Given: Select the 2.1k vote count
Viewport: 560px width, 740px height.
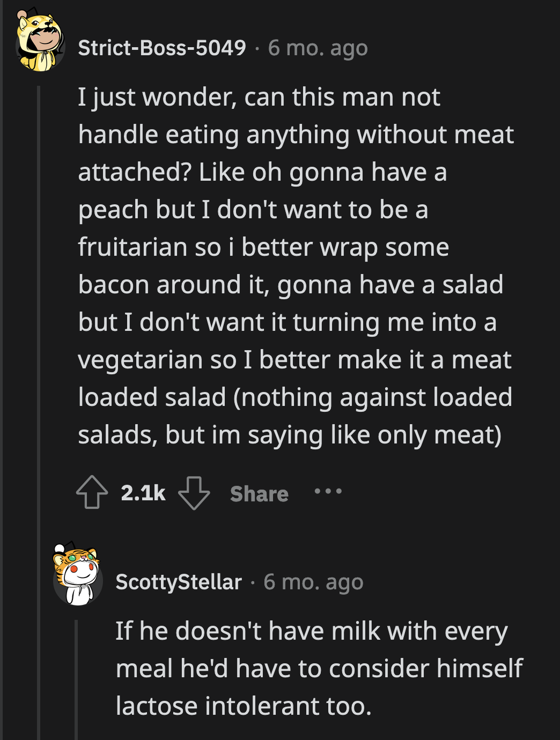Looking at the screenshot, I should click(x=142, y=492).
